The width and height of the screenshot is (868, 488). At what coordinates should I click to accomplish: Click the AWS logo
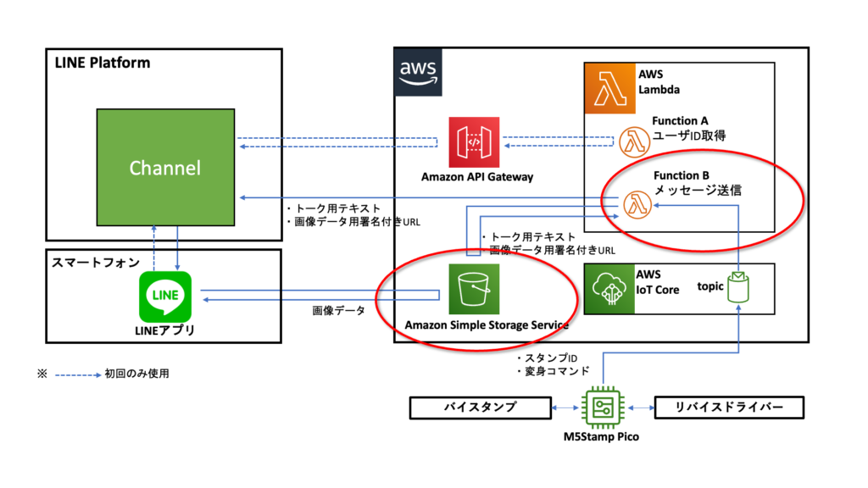[419, 72]
